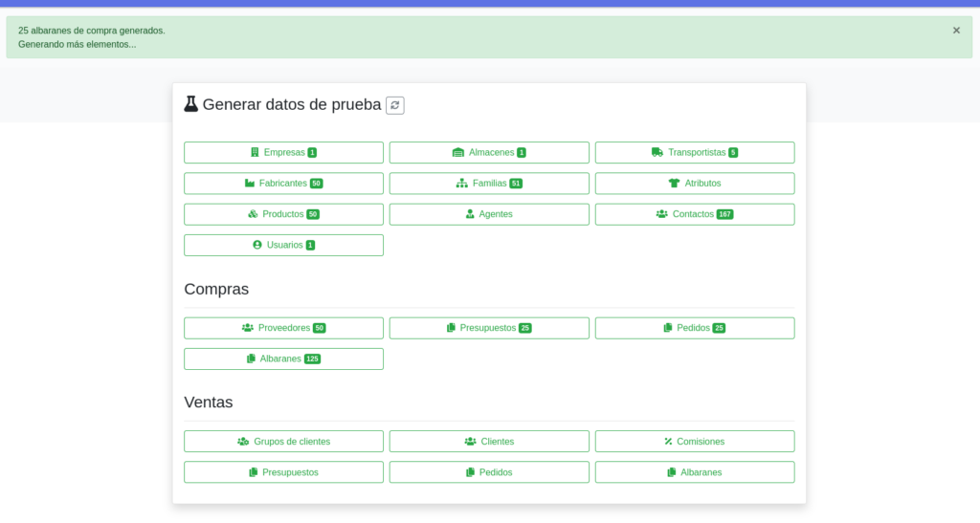Click the Clientes button under Ventas
This screenshot has height=523, width=980.
[x=489, y=442]
